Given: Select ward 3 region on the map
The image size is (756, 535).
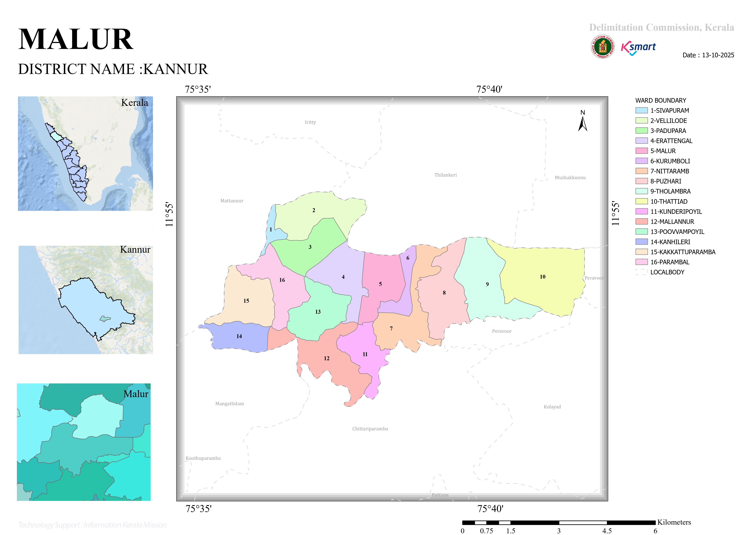Looking at the screenshot, I should (x=310, y=247).
